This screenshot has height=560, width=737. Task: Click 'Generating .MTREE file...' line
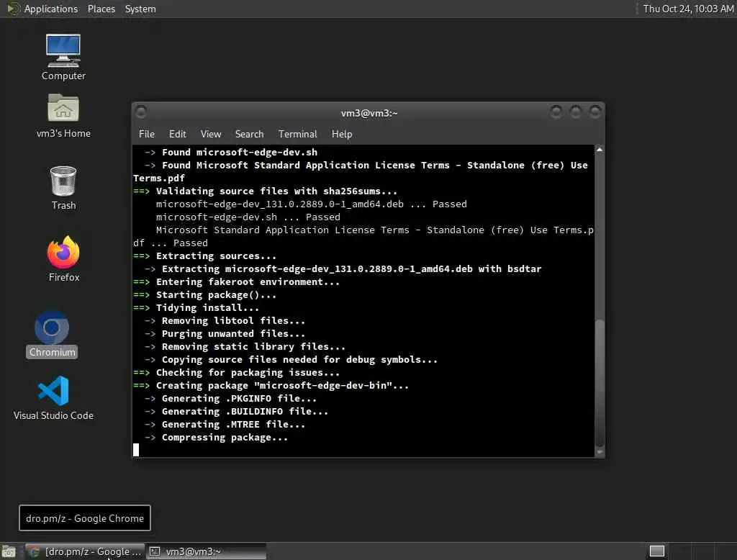click(225, 424)
